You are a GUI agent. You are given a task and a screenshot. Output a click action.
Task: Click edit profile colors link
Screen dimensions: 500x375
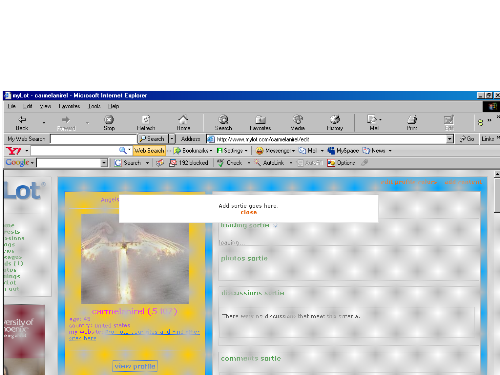click(x=409, y=182)
